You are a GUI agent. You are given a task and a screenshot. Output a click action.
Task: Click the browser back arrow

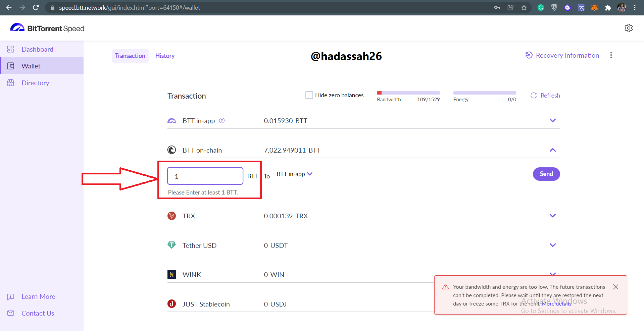9,7
